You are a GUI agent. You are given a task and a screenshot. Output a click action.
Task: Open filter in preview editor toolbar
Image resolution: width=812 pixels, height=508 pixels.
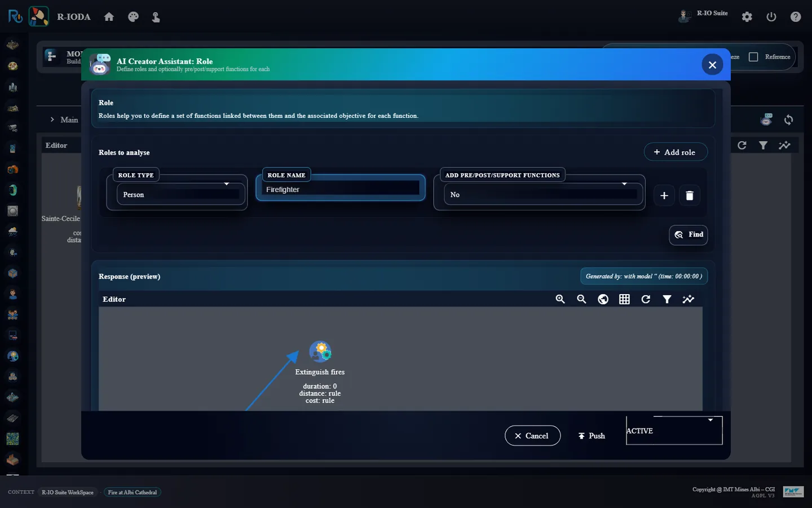(x=667, y=299)
